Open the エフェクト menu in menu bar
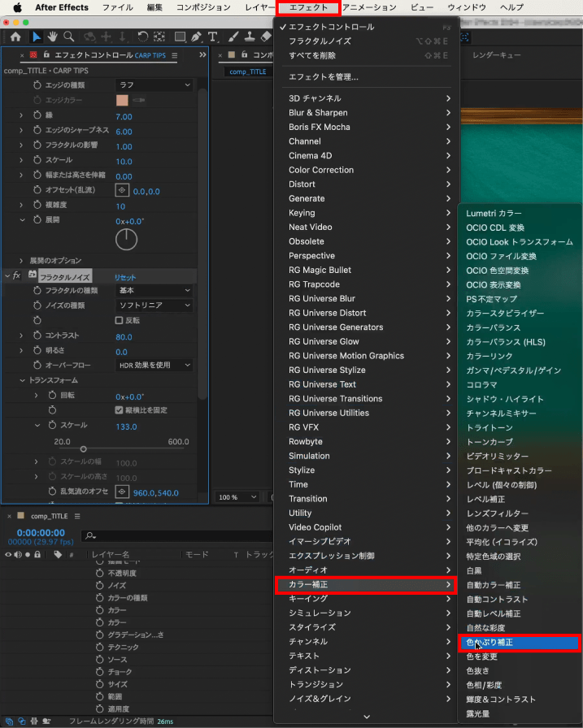Viewport: 583px width, 728px height. click(308, 7)
